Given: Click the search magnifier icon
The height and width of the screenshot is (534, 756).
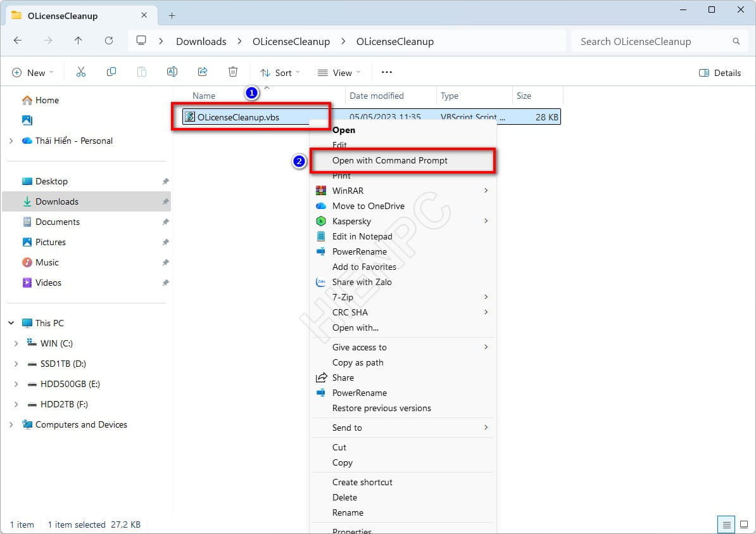Looking at the screenshot, I should click(736, 41).
